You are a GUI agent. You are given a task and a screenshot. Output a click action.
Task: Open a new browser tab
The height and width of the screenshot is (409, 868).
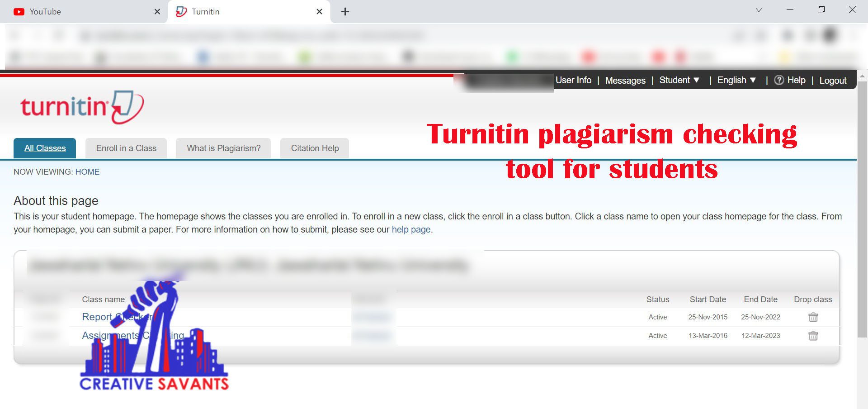(x=345, y=12)
